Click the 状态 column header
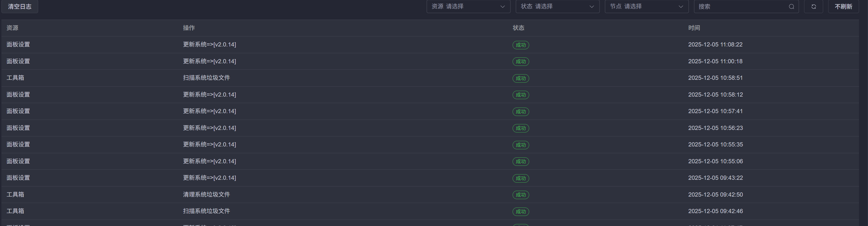The image size is (868, 226). (518, 28)
